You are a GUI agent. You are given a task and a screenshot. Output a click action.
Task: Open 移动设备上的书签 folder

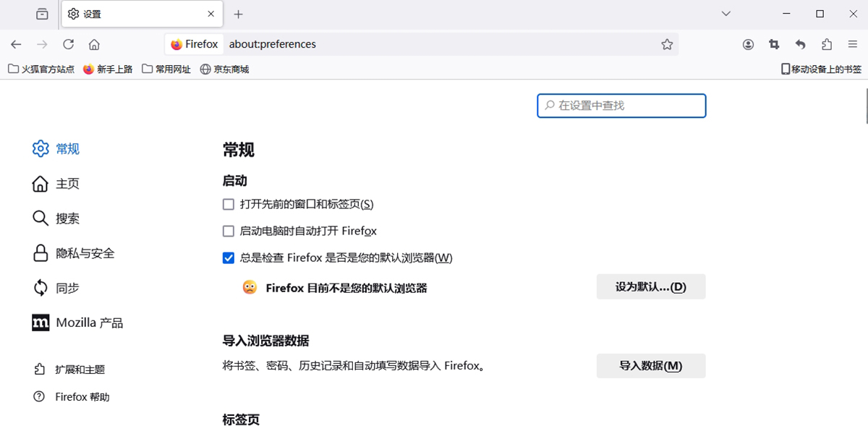click(x=821, y=69)
